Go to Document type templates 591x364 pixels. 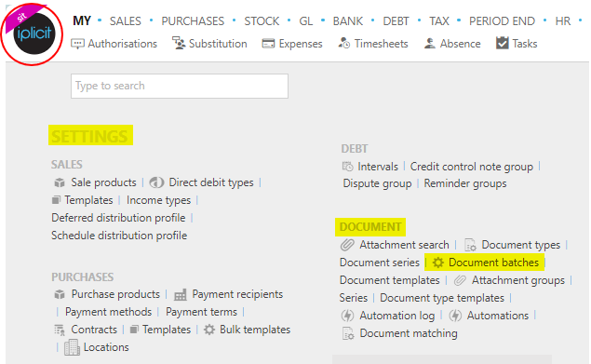click(x=442, y=298)
